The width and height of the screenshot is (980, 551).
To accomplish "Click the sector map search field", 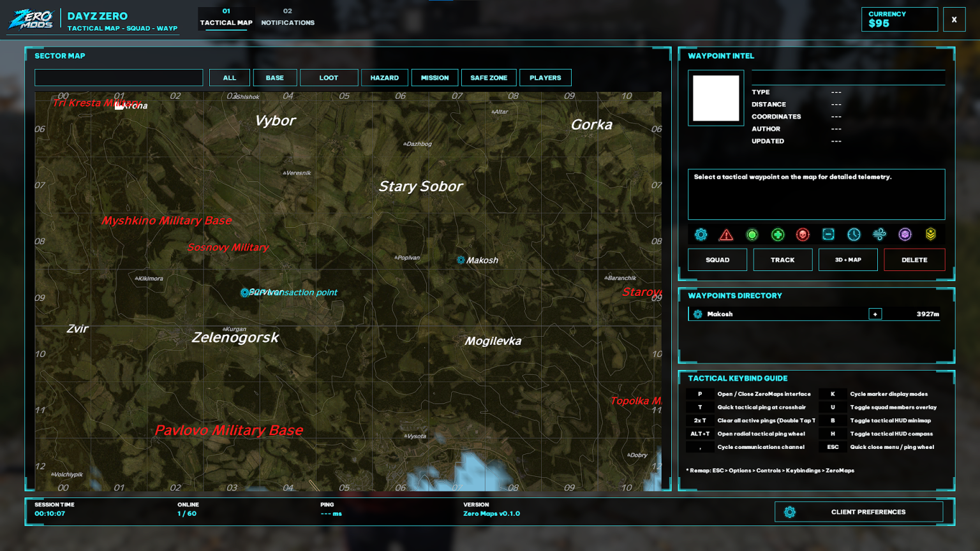I will 119,78.
